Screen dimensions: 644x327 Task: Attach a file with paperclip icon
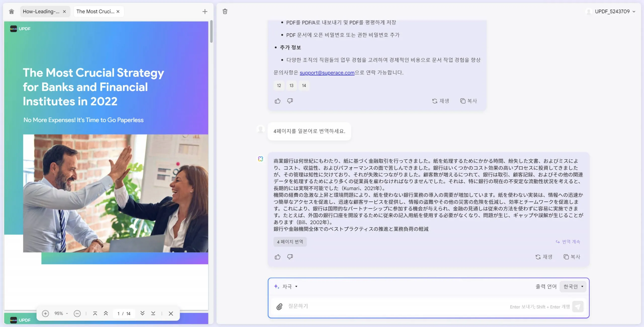[279, 307]
